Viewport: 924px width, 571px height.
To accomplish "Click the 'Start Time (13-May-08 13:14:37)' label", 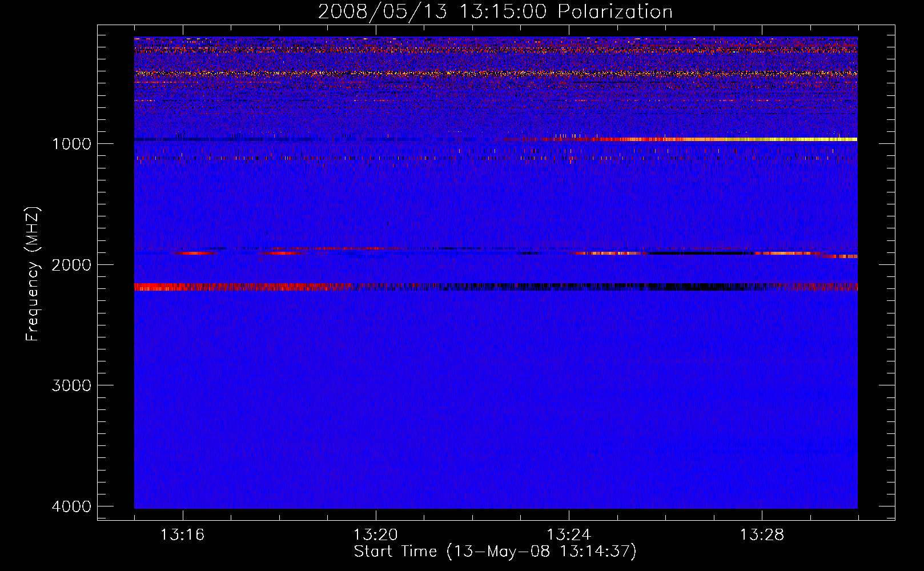I will (495, 552).
